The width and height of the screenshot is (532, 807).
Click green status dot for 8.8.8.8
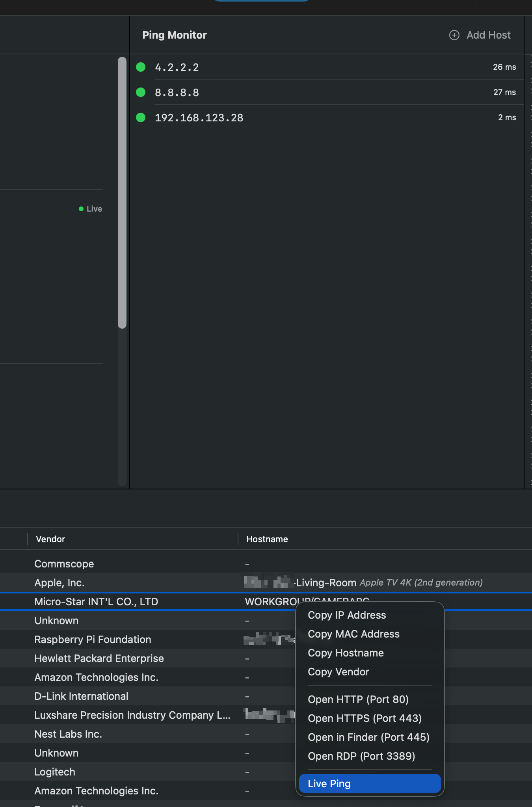coord(141,92)
